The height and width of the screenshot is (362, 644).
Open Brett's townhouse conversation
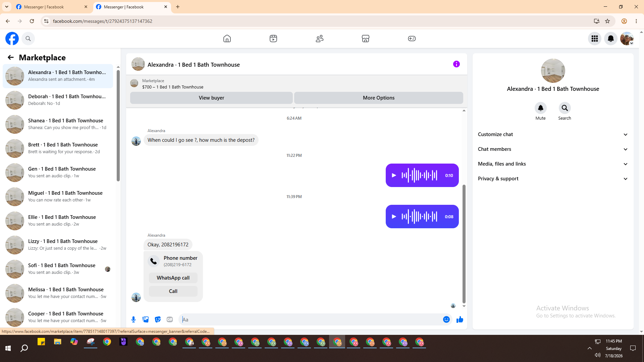pyautogui.click(x=58, y=148)
